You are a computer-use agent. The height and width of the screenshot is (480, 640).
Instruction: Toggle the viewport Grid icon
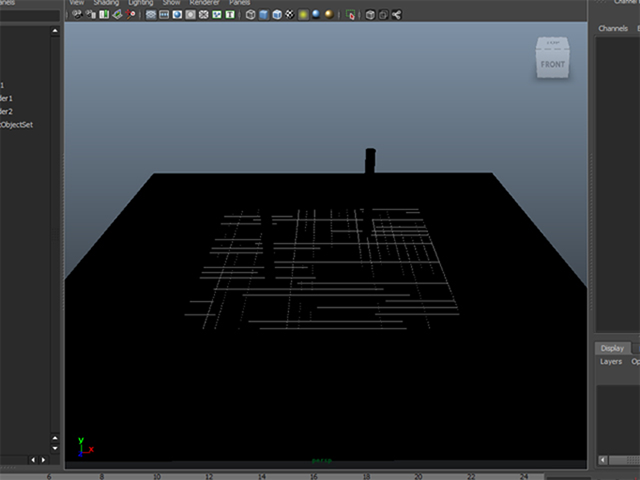coord(151,15)
